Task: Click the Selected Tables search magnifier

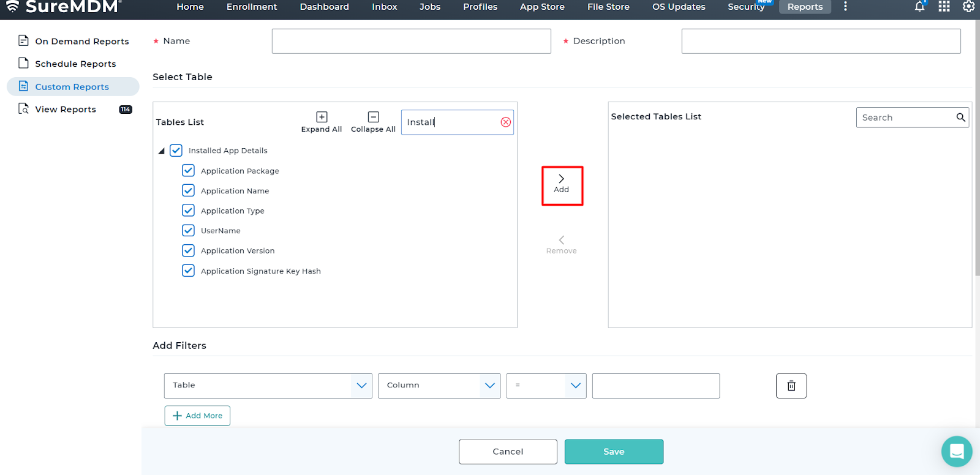Action: click(x=960, y=118)
